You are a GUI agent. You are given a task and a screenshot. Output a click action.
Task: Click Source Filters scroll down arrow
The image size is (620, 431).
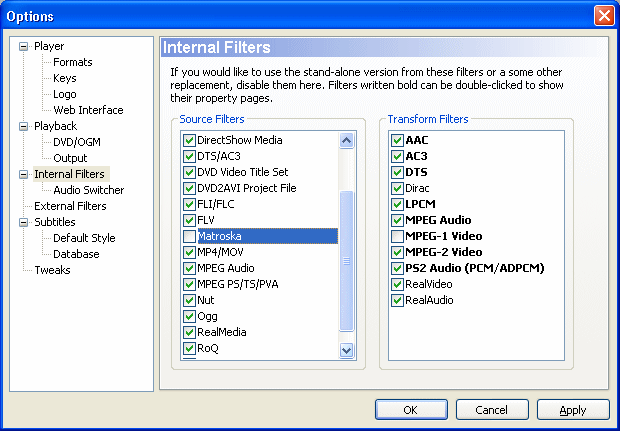point(346,350)
